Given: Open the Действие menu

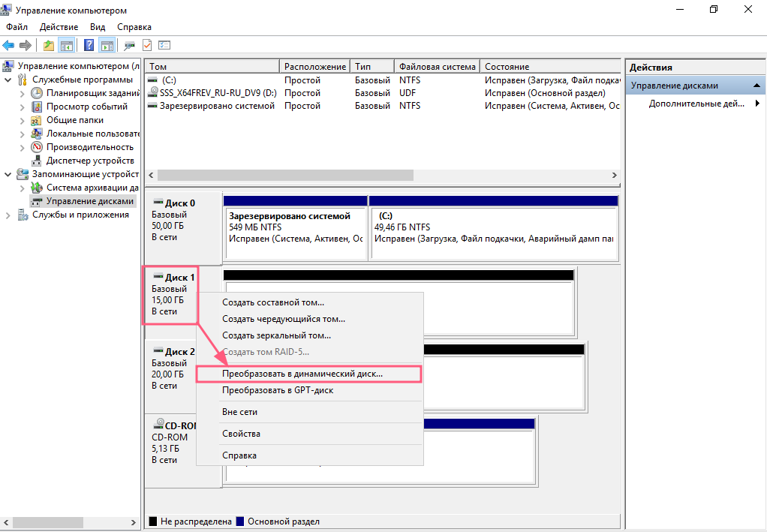Looking at the screenshot, I should tap(59, 27).
